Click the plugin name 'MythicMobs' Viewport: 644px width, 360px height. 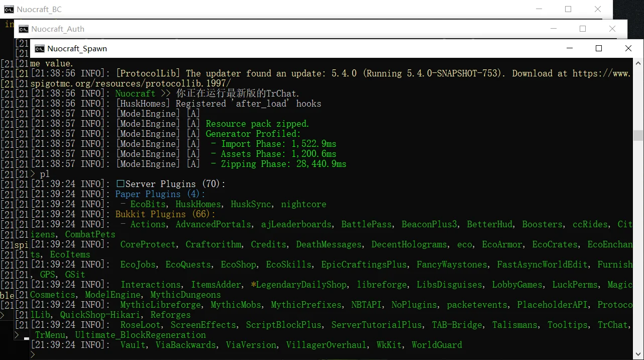[x=236, y=305]
